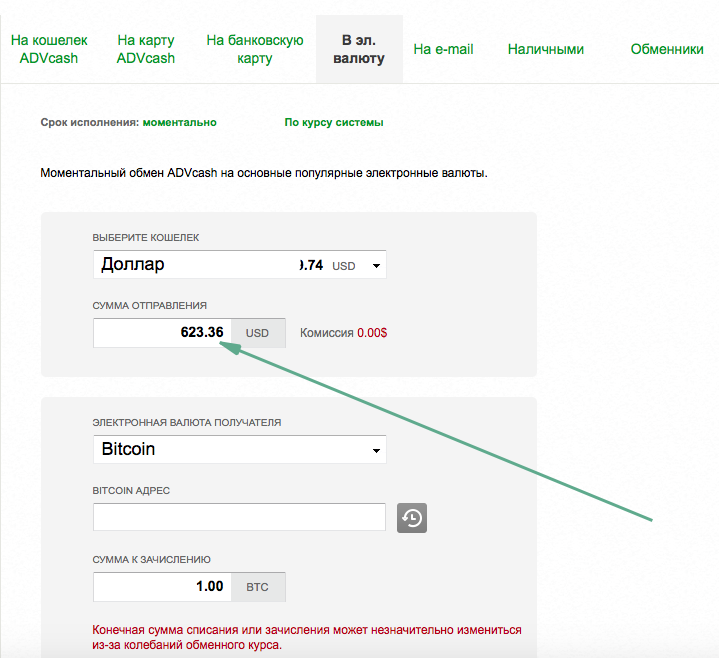719x658 pixels.
Task: Click the 'По курсу системы' link
Action: (334, 122)
